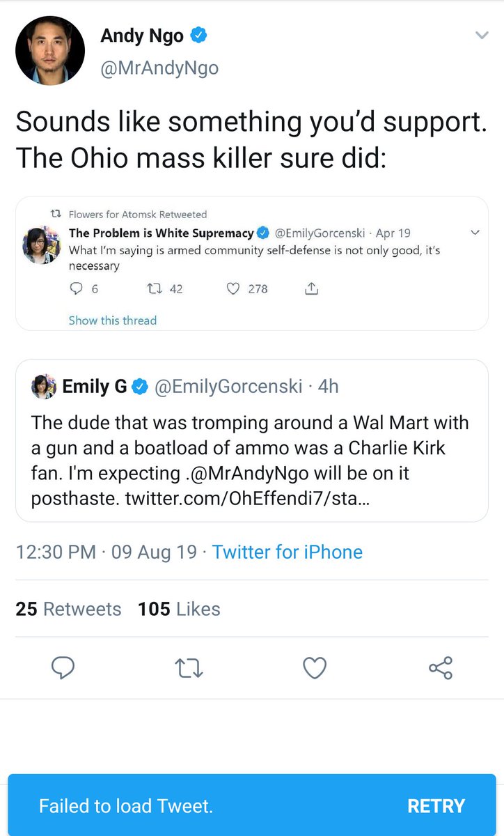Like the embedded tweet with 278 likes
Image resolution: width=504 pixels, height=836 pixels.
(234, 288)
